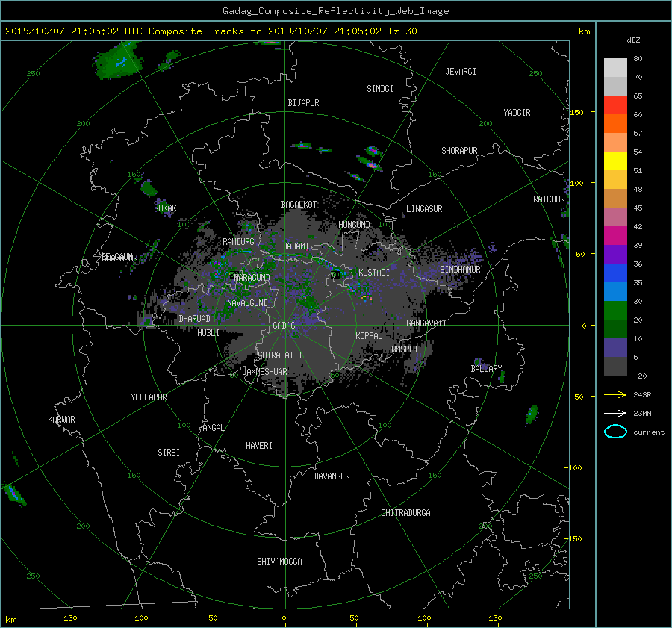Click the yellow 51-54 dBZ legend swatch
The height and width of the screenshot is (628, 672).
coord(615,161)
